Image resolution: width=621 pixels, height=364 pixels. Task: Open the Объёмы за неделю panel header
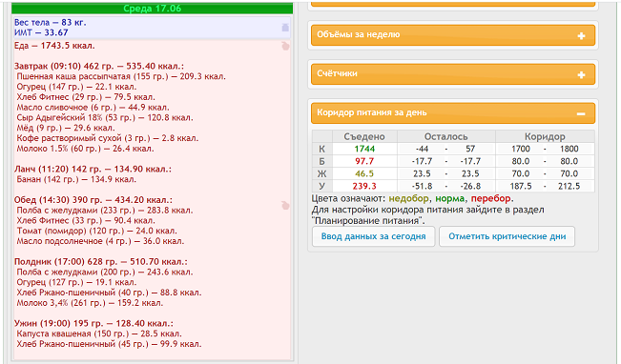(x=453, y=35)
